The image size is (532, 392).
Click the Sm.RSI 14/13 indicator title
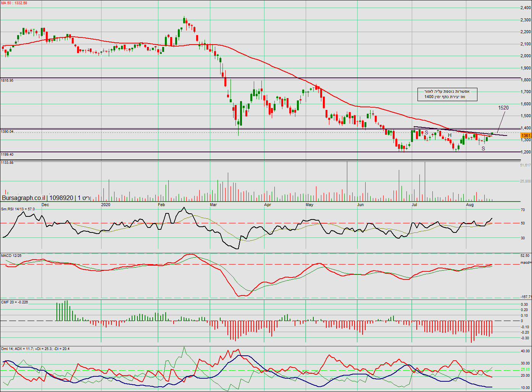coord(18,209)
